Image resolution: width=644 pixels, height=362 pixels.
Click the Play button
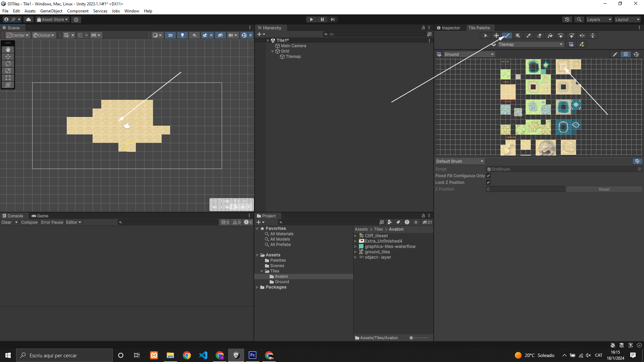[311, 19]
